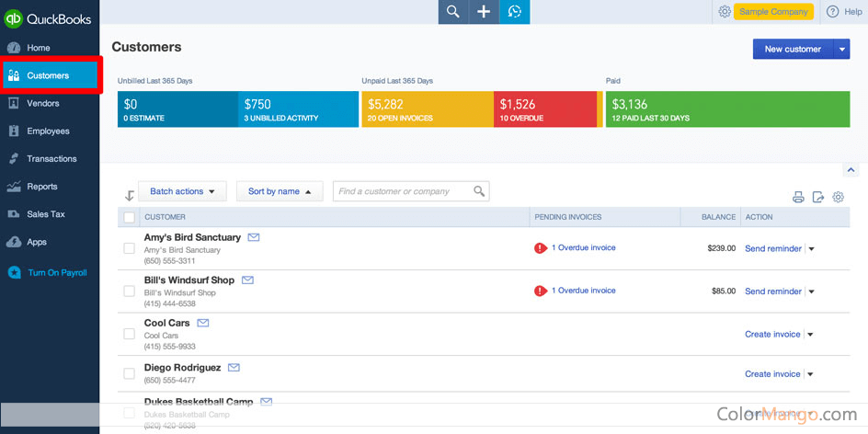Filter by the green $3,136 Paid block
The width and height of the screenshot is (868, 434).
pyautogui.click(x=727, y=109)
